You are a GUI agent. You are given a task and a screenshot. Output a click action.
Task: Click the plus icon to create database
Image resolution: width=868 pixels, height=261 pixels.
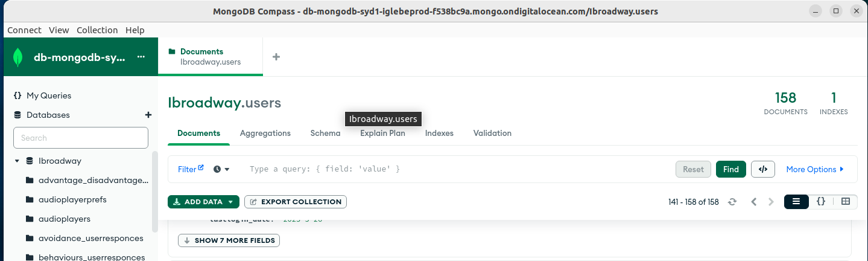[x=148, y=115]
